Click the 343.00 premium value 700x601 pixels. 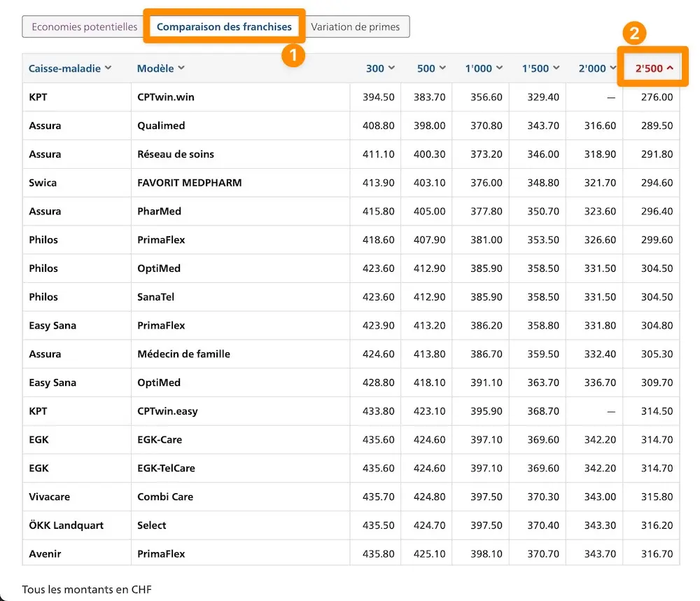pos(600,497)
